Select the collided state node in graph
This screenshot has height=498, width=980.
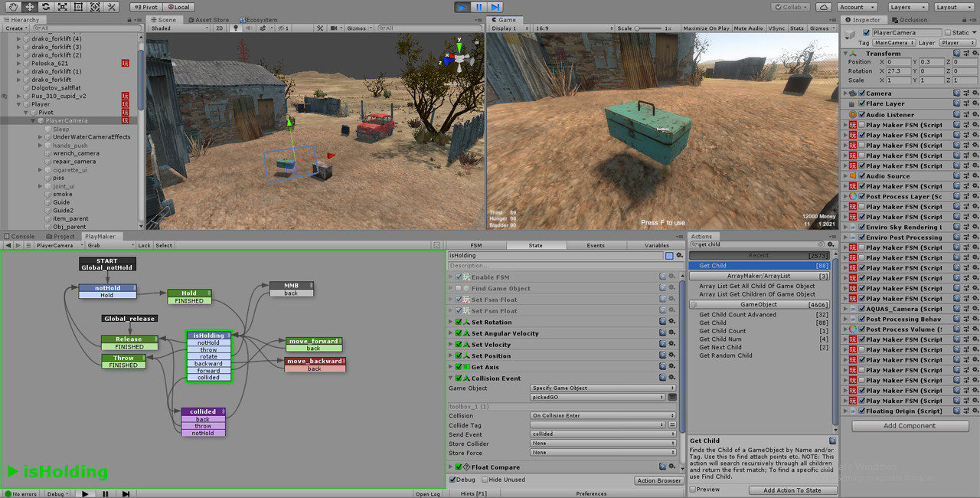[203, 411]
